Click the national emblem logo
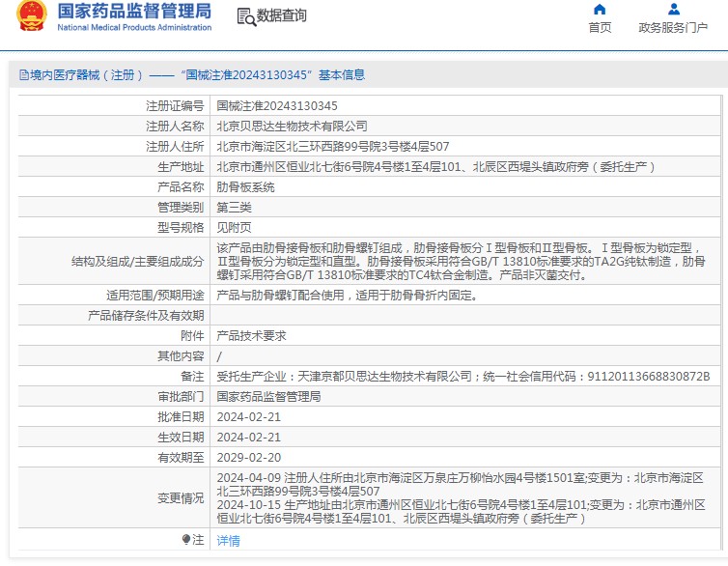This screenshot has width=728, height=566. (x=32, y=15)
